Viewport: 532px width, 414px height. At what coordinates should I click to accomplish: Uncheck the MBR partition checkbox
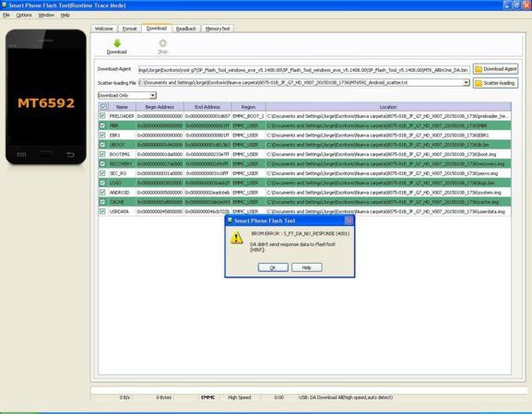click(102, 125)
